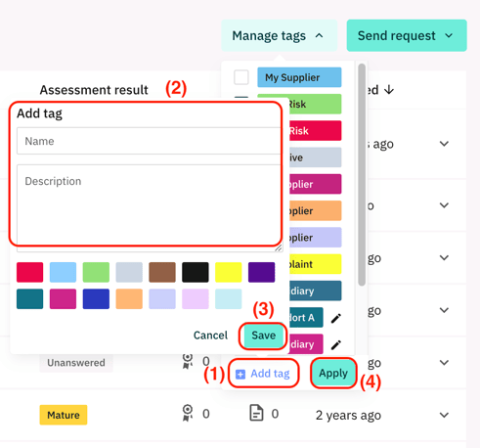Image resolution: width=480 pixels, height=448 pixels.
Task: Select the My Supplier tag label
Action: click(299, 77)
